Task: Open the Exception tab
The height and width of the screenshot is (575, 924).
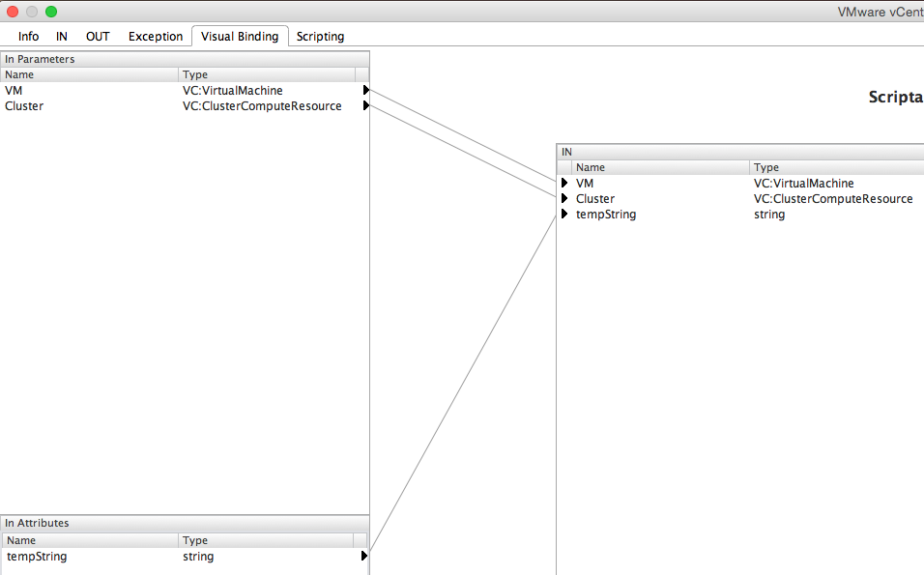Action: coord(156,37)
